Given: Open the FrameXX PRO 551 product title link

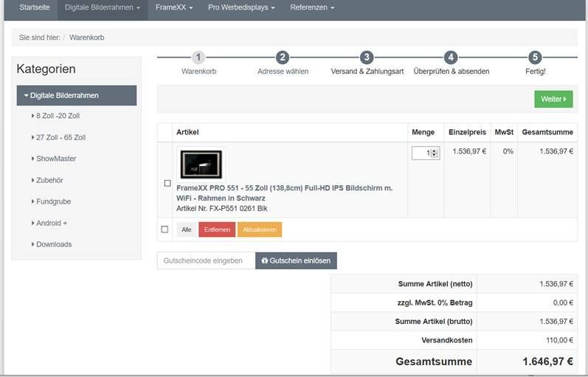Looking at the screenshot, I should pyautogui.click(x=284, y=193).
